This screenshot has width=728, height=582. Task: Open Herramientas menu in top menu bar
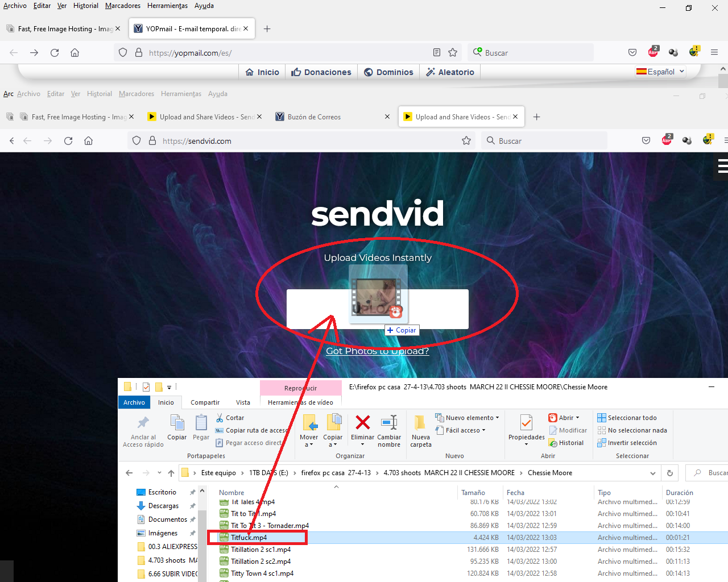167,6
